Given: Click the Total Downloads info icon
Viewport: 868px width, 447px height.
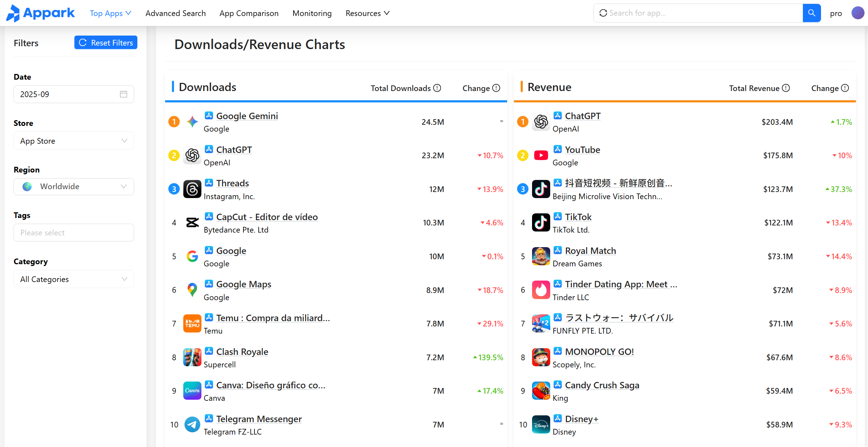Looking at the screenshot, I should 437,88.
